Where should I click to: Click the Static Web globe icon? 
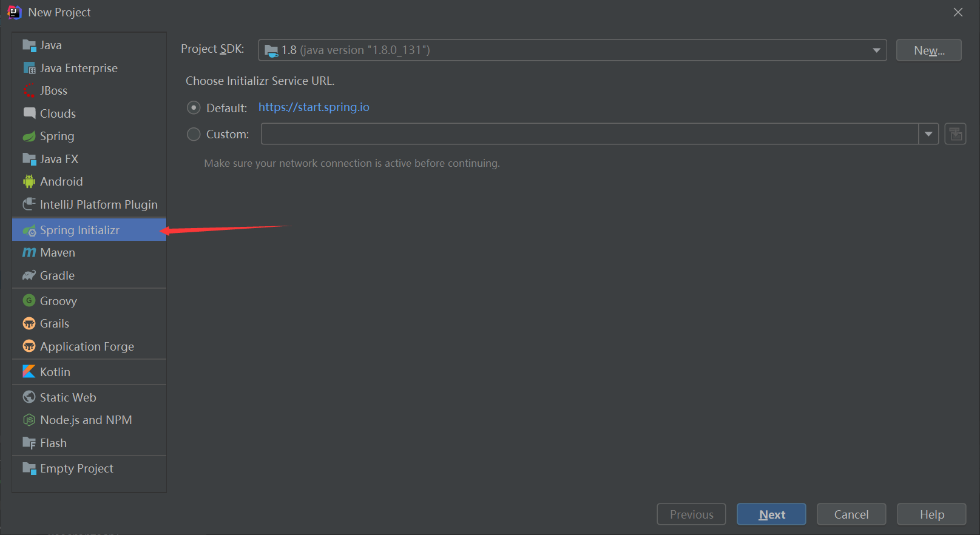(29, 397)
